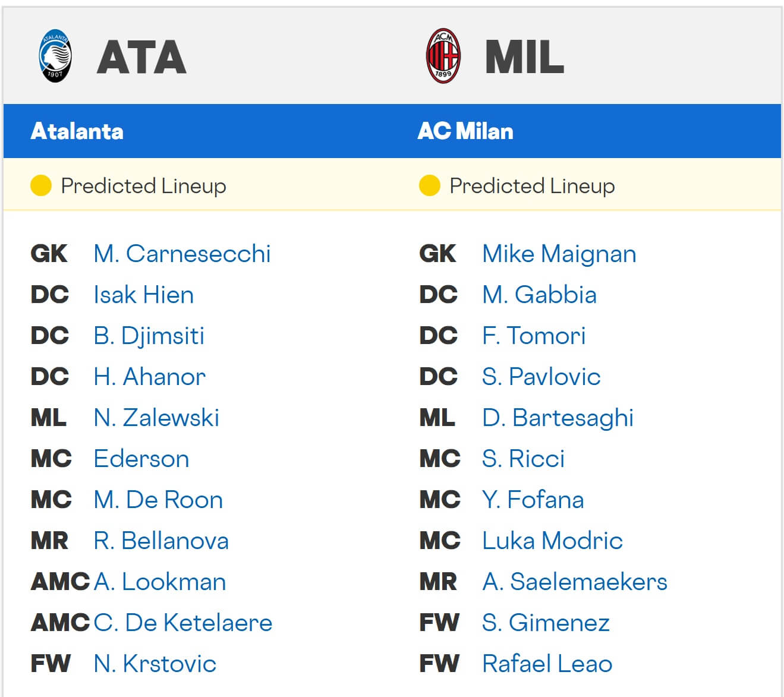Click the Atalanta team name header
The width and height of the screenshot is (784, 697).
point(77,131)
